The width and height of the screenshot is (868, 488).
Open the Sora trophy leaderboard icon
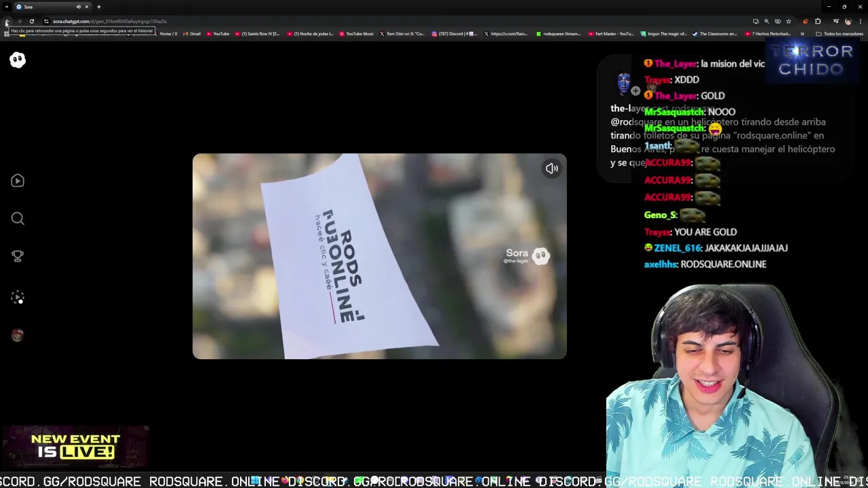coord(18,256)
